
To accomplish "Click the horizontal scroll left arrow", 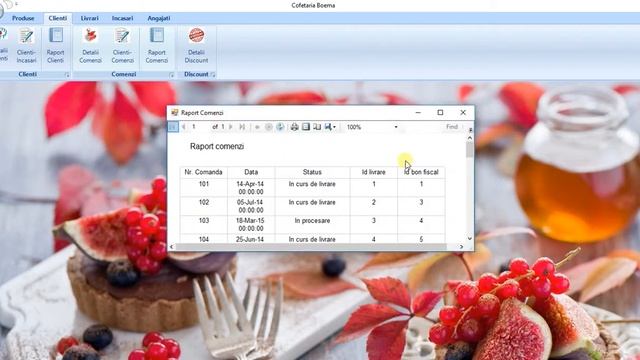I will (171, 247).
